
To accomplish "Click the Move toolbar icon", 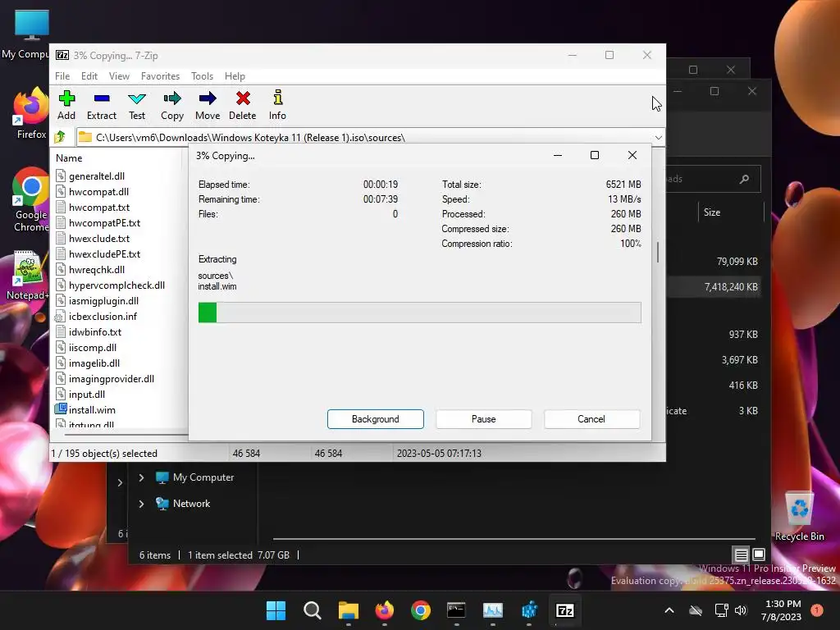I will point(208,105).
